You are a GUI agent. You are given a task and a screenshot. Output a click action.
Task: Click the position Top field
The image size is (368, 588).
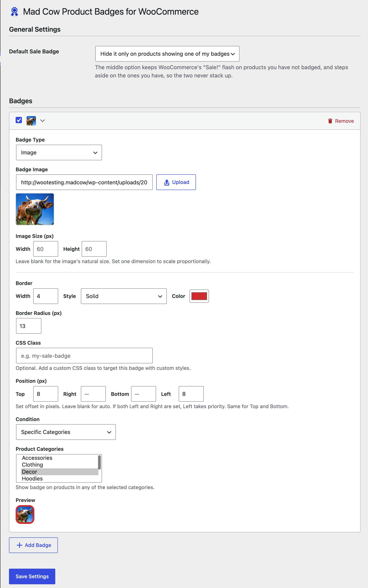coord(46,394)
